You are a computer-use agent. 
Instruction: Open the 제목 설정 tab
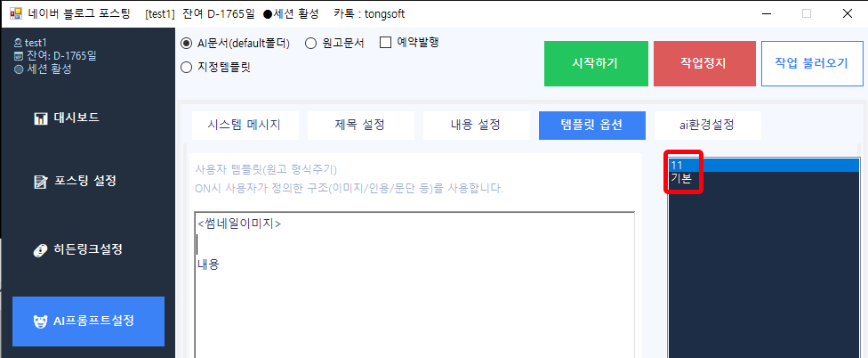point(359,125)
